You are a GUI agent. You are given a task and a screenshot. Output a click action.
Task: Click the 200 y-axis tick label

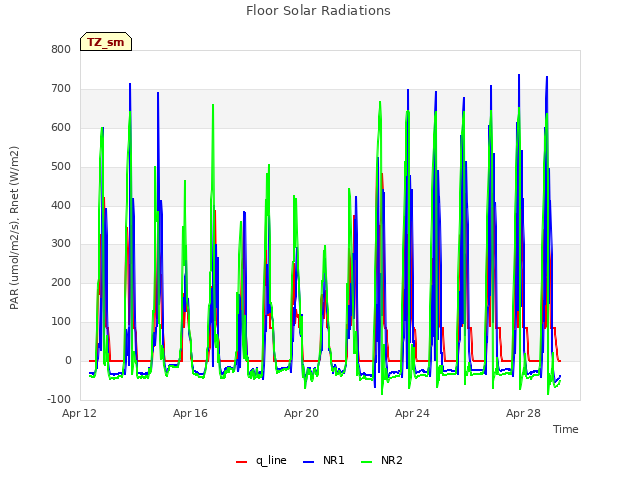pos(61,282)
